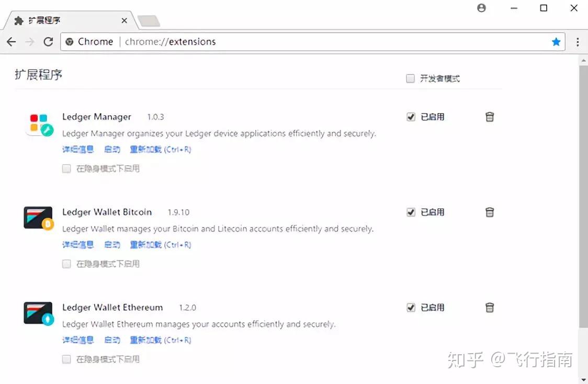588x384 pixels.
Task: Open 详细信息 for Ledger Manager
Action: [x=77, y=149]
